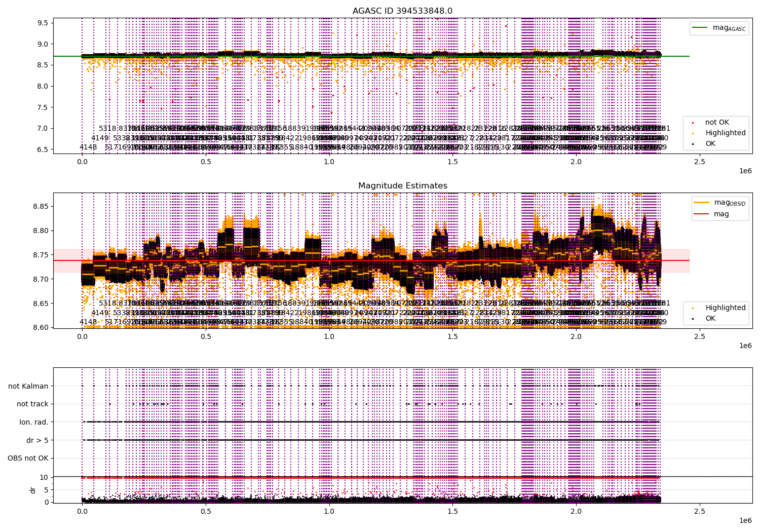Select the mag OBSID legend label
Screen dimensions: 760x532
[x=730, y=203]
